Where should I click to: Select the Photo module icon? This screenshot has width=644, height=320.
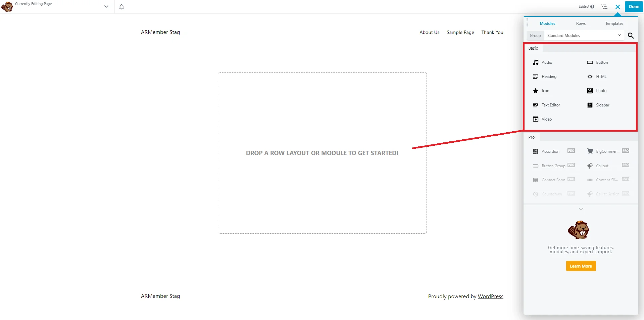tap(590, 91)
